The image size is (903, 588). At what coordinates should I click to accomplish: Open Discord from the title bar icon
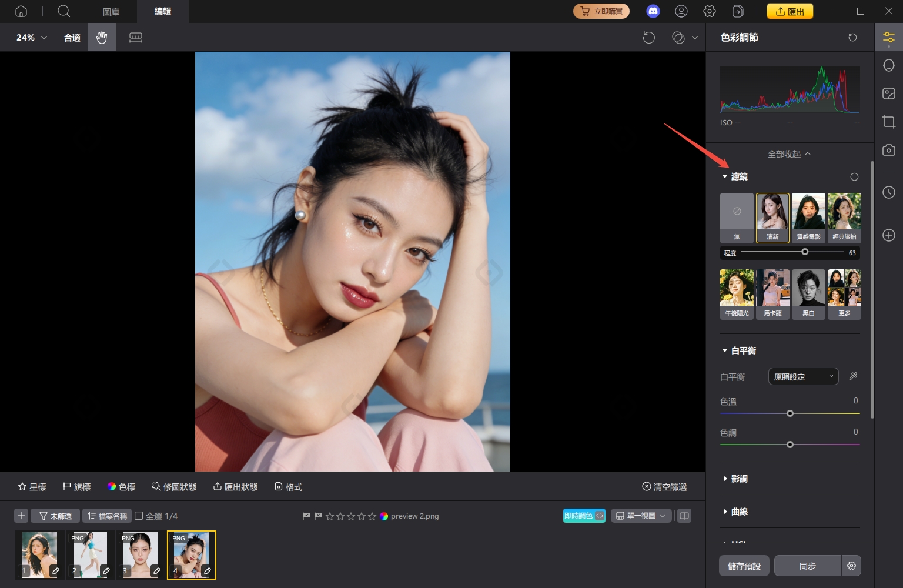point(653,11)
